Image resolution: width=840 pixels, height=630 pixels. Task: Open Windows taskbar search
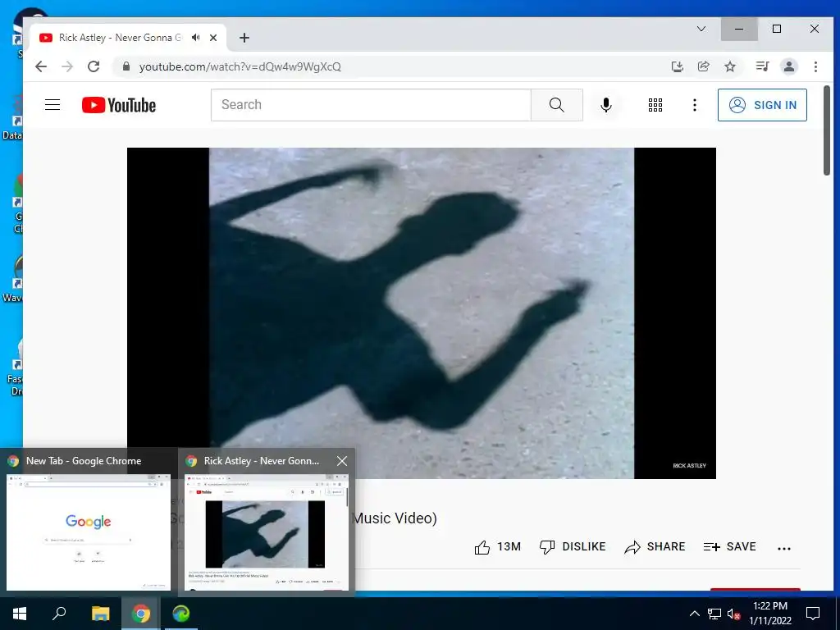click(x=59, y=614)
